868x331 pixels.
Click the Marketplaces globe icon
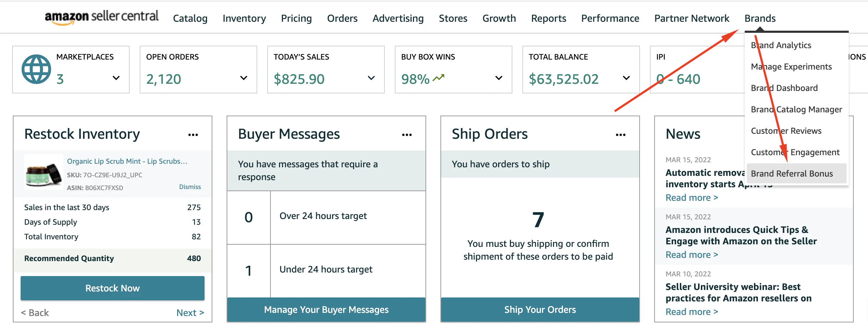click(36, 69)
